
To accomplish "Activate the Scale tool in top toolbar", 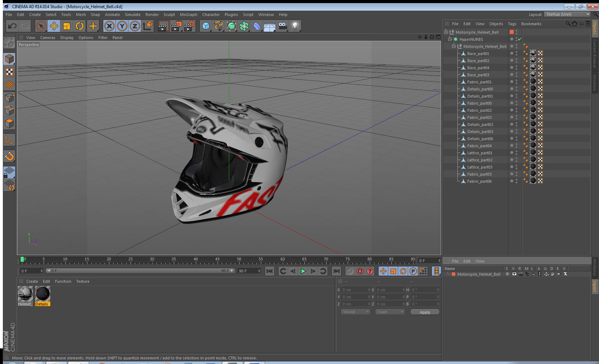I will [x=67, y=26].
